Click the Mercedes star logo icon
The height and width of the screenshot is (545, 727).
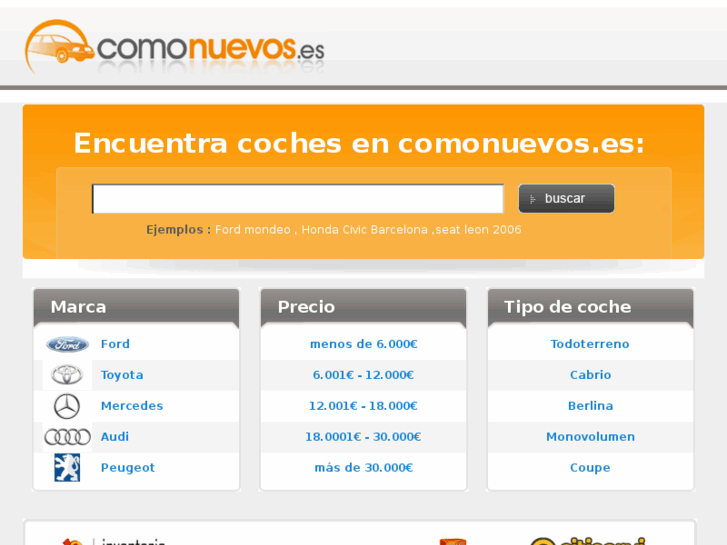tap(67, 406)
